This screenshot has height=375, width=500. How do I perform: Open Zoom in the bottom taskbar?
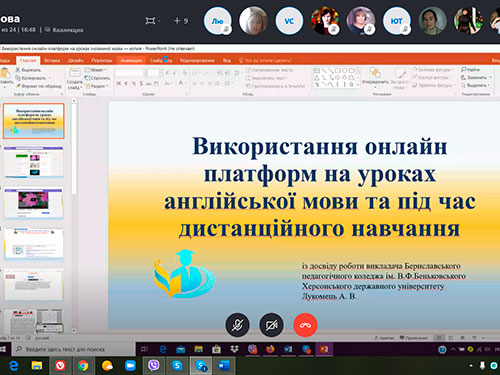(130, 366)
